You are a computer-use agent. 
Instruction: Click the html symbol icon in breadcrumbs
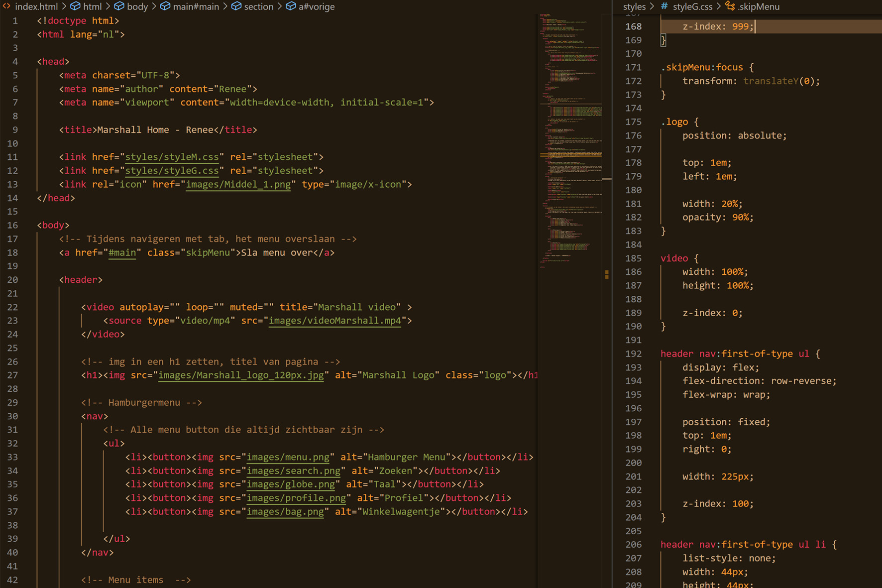[x=75, y=6]
